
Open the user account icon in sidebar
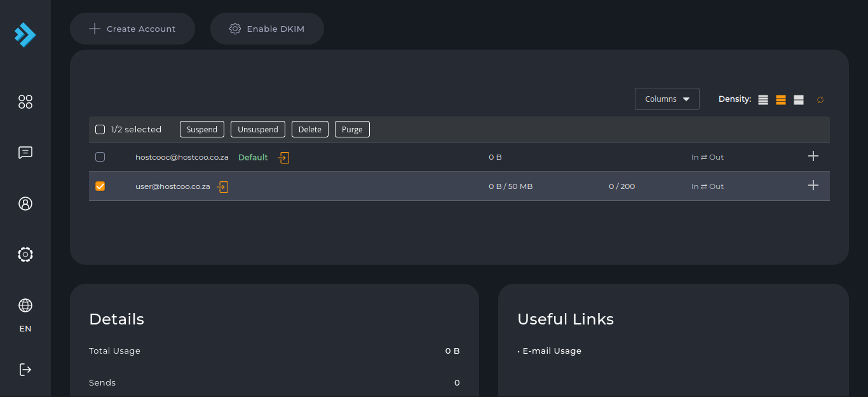click(x=25, y=204)
